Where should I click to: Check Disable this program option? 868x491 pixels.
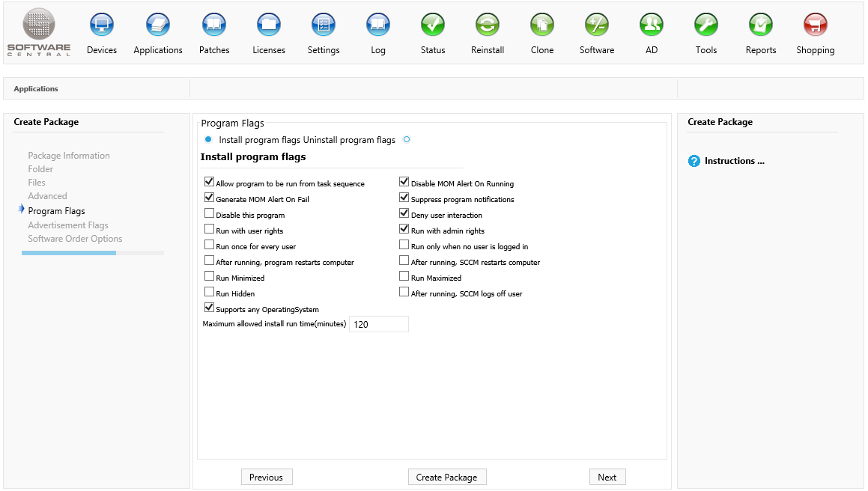(x=210, y=214)
